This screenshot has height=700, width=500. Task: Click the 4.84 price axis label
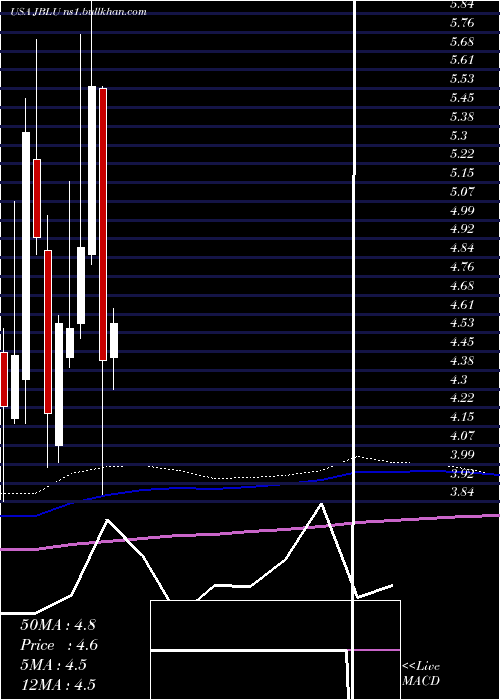pos(462,248)
